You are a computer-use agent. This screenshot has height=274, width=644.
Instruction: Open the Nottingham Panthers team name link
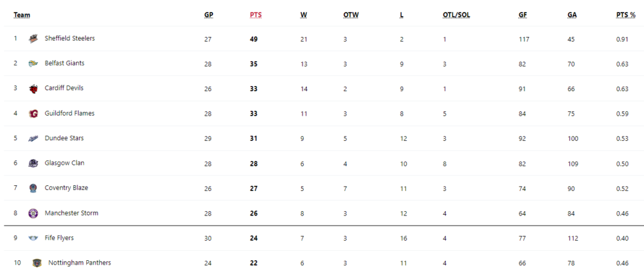(x=80, y=263)
